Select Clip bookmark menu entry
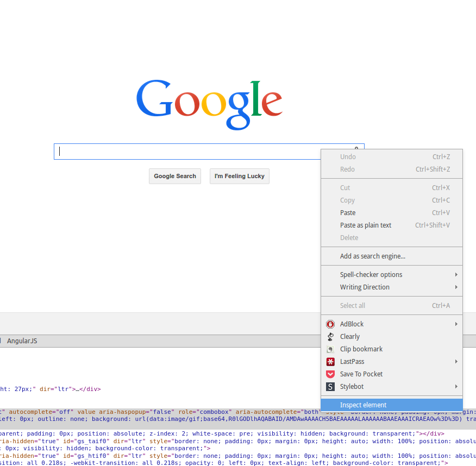The height and width of the screenshot is (466, 476). click(392, 349)
